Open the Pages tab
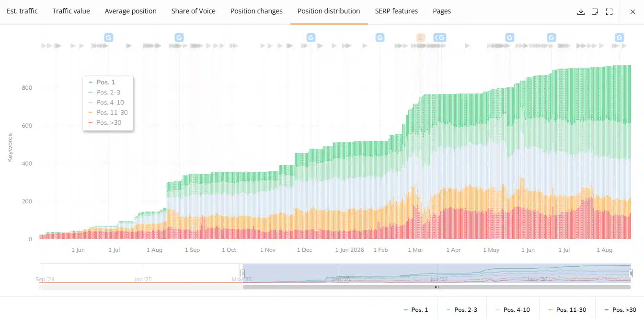This screenshot has width=644, height=319. click(442, 11)
